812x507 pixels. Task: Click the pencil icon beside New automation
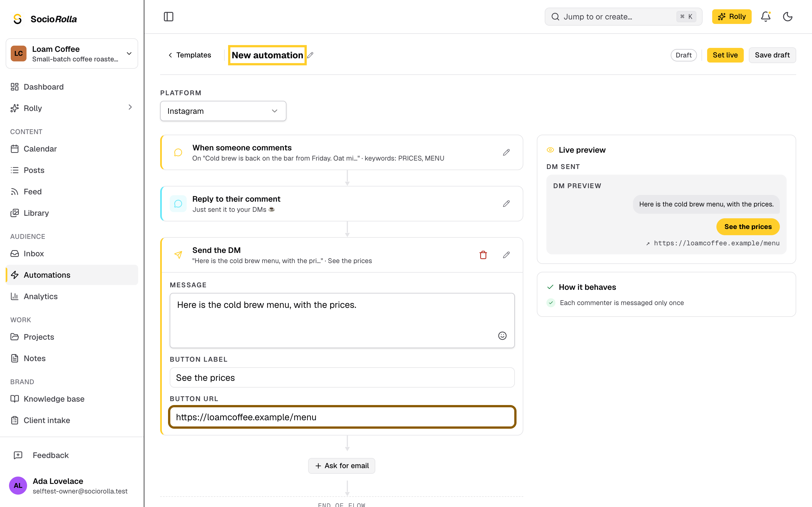(x=310, y=55)
